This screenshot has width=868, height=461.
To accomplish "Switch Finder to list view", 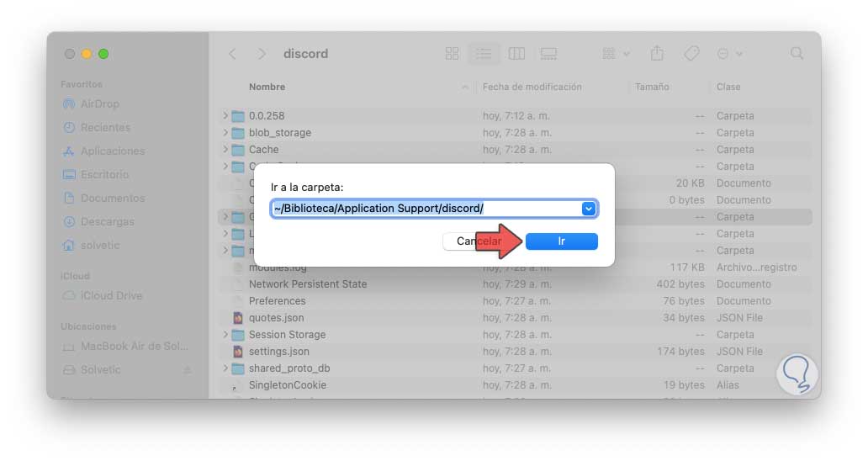I will coord(484,54).
